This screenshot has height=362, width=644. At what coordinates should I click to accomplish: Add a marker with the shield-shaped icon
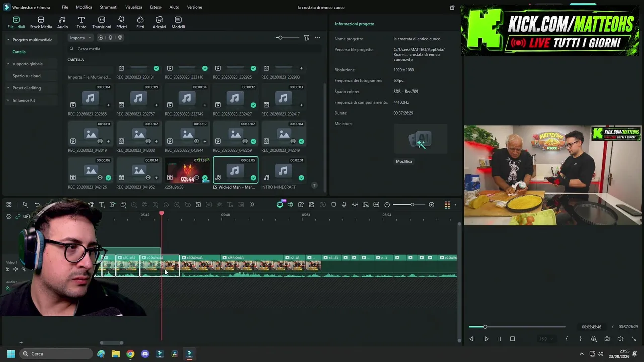tap(333, 205)
